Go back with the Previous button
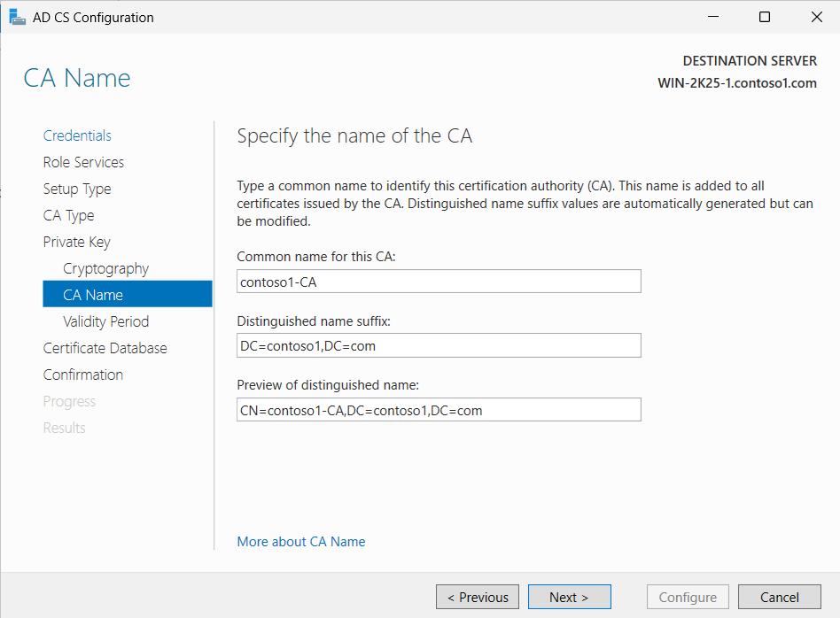Image resolution: width=840 pixels, height=618 pixels. [478, 597]
